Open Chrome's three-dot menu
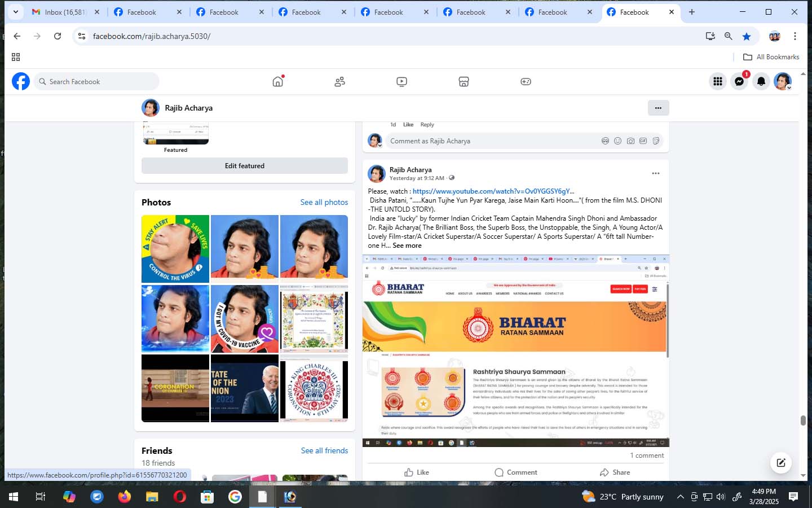 point(795,36)
